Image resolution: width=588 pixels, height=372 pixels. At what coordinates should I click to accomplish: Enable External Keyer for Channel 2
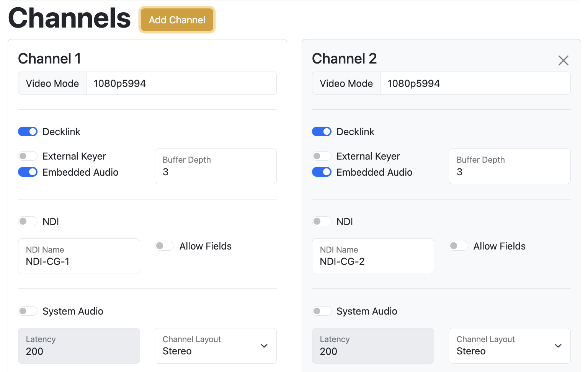pos(322,156)
